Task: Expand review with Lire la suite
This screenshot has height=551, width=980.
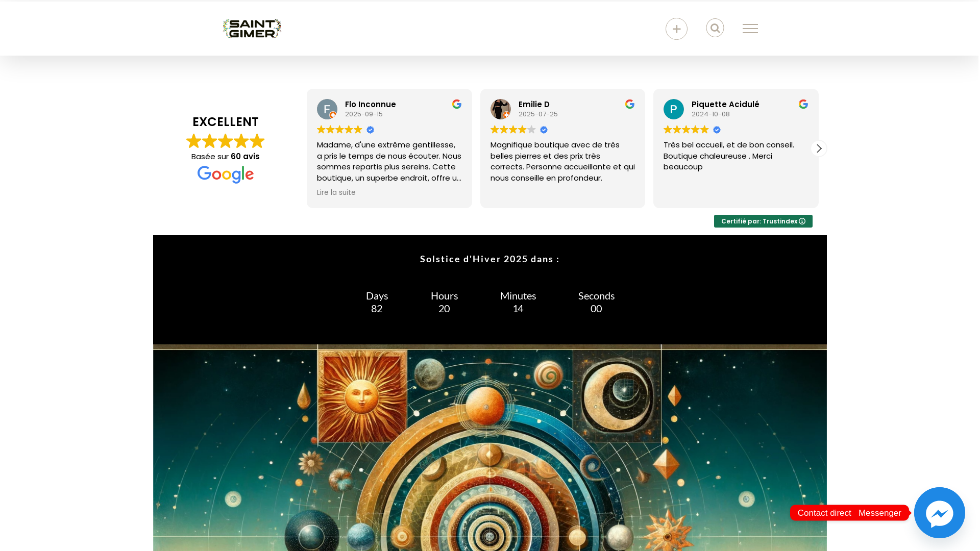Action: click(x=336, y=192)
